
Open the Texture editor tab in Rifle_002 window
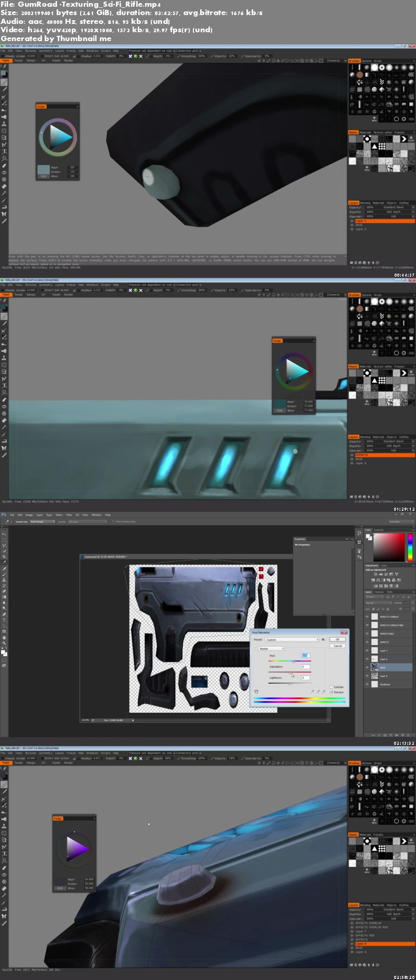coord(383,133)
